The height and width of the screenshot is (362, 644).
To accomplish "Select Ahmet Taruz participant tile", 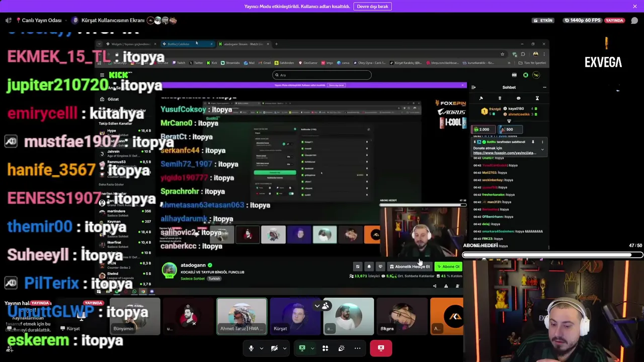I will coord(242,316).
